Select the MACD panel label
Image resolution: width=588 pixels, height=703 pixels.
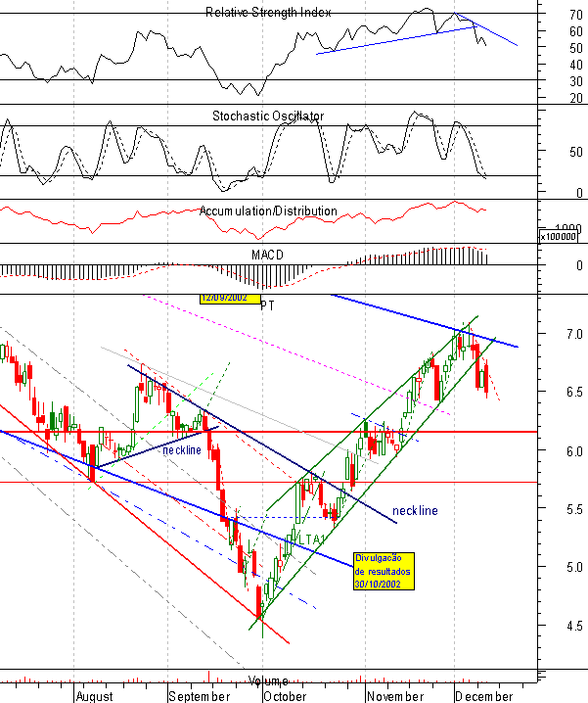pos(267,255)
